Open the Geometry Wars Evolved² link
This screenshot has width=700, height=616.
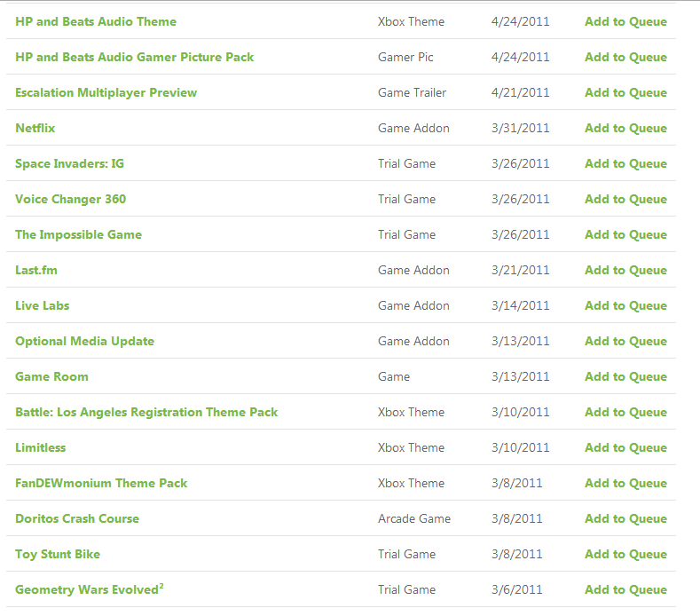(x=90, y=589)
